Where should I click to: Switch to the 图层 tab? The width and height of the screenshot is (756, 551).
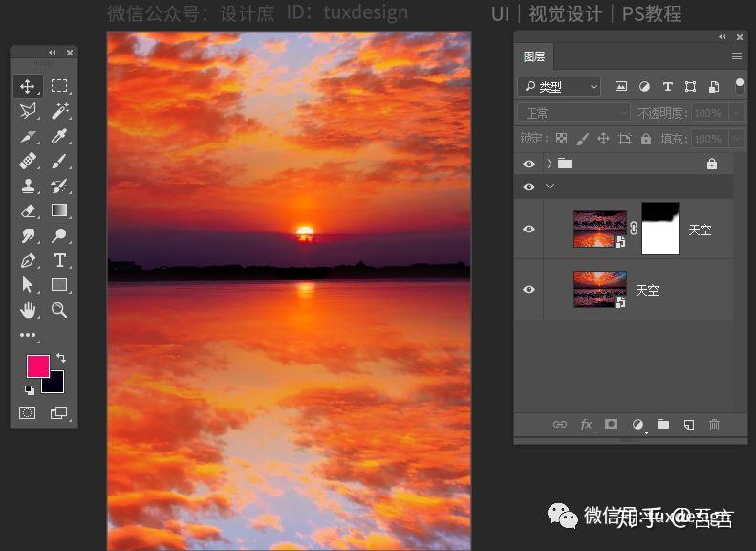tap(534, 57)
